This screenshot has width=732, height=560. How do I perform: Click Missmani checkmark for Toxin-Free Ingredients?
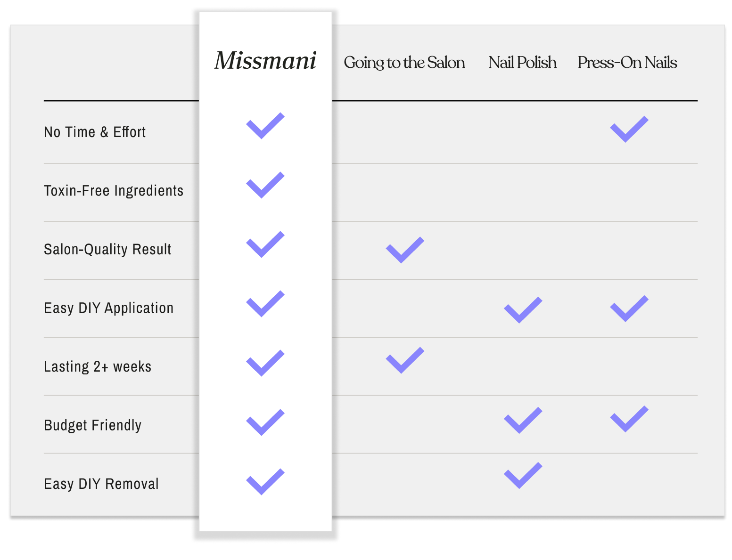(265, 186)
